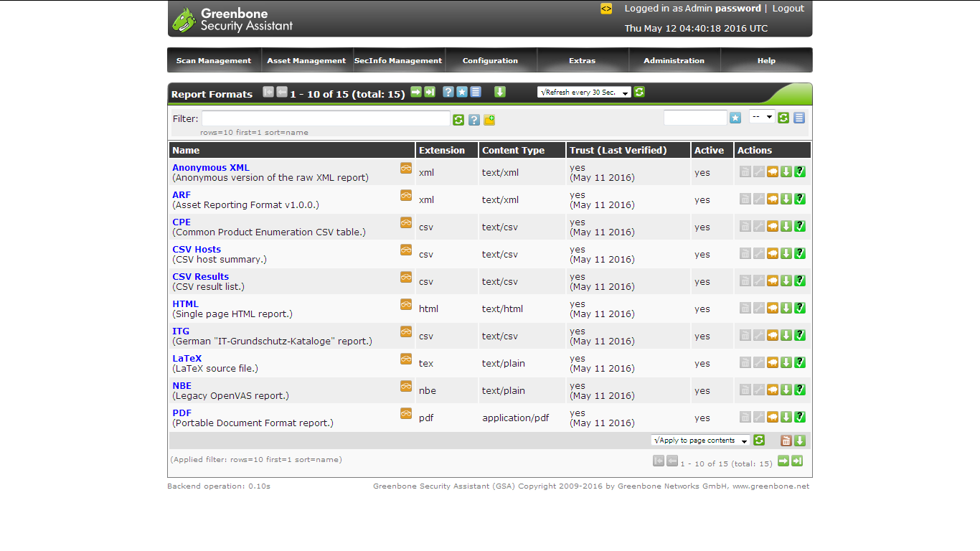Export the CPE report format
Screen dimensions: 980x551
tap(786, 226)
